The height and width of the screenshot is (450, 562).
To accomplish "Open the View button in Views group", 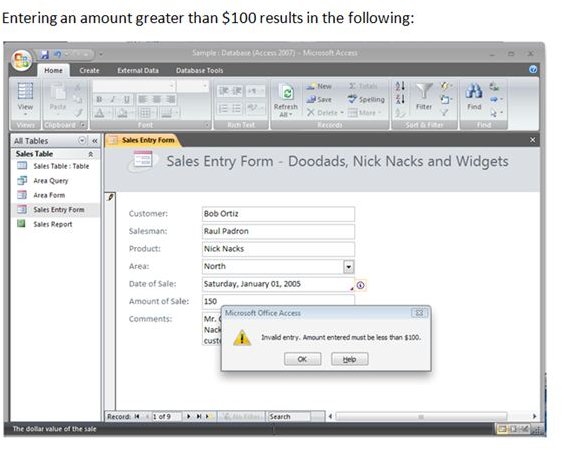I will coord(25,100).
